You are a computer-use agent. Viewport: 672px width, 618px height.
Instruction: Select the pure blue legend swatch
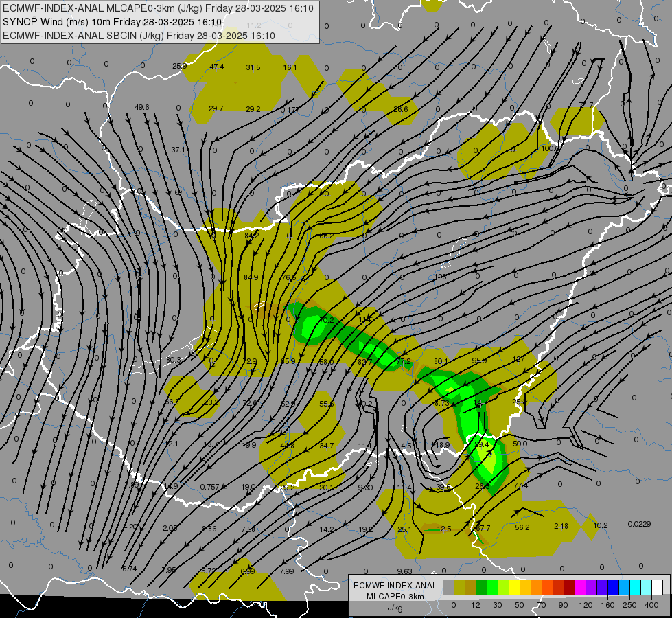[613, 587]
